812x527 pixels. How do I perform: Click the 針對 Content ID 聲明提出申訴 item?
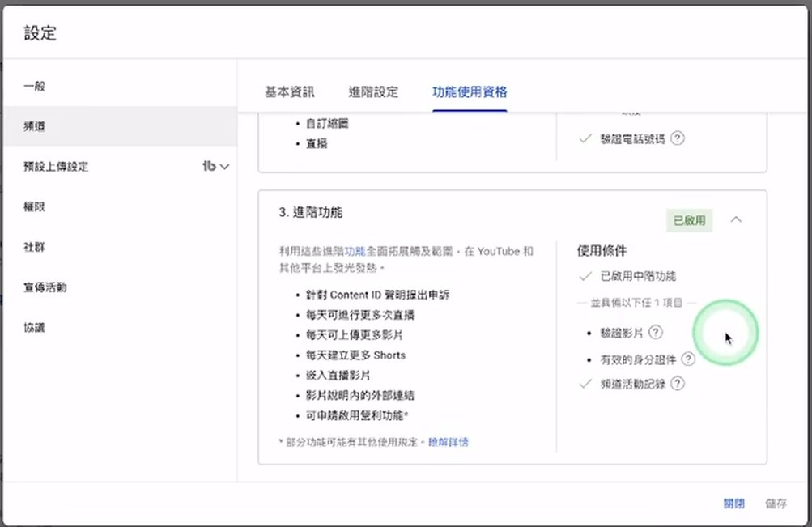377,295
